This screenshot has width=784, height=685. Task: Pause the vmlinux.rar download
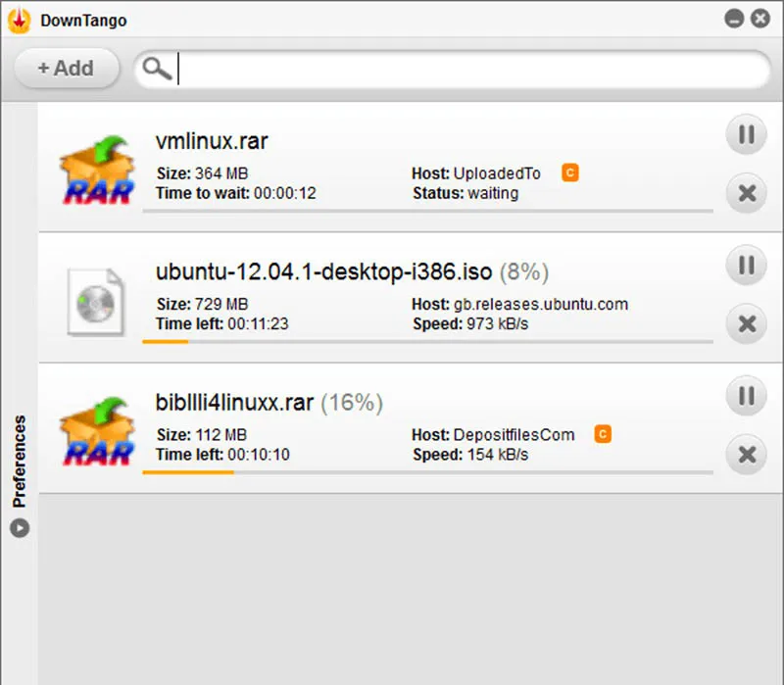(745, 135)
